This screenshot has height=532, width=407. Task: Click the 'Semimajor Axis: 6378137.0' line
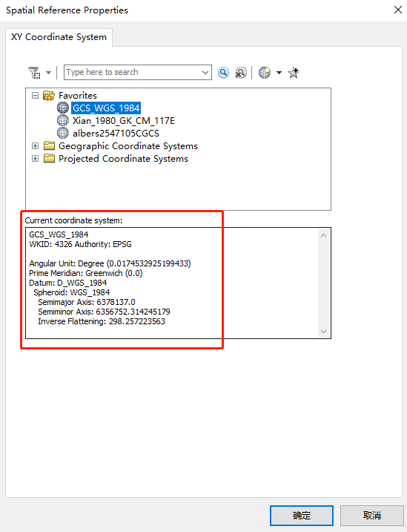coord(87,302)
